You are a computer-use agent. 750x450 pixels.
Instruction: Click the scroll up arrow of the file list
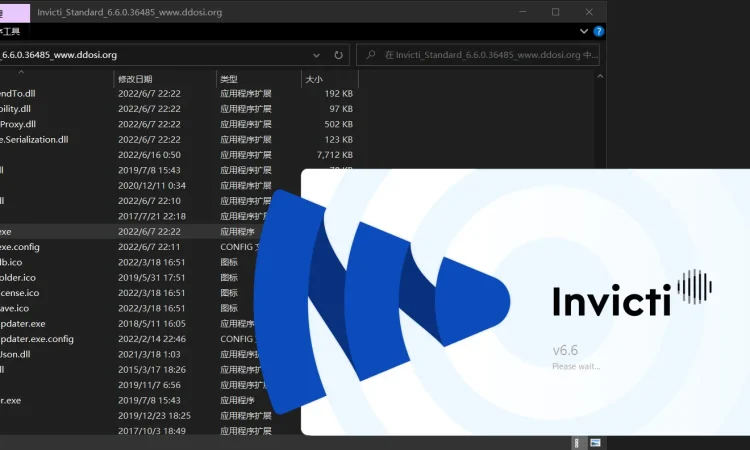tap(600, 76)
